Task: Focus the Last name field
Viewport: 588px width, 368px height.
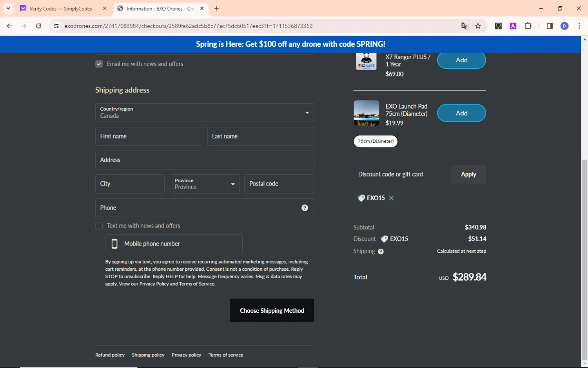Action: [261, 136]
